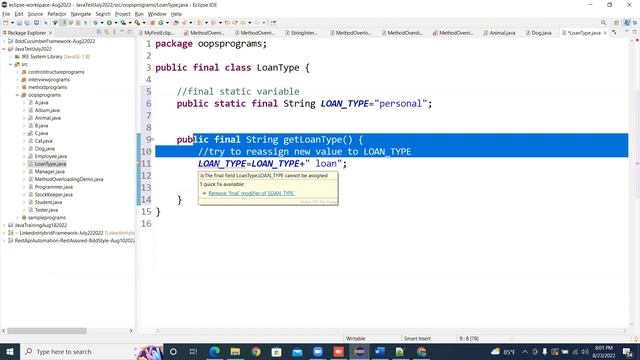Minimize the Package Explorer view

coord(122,32)
